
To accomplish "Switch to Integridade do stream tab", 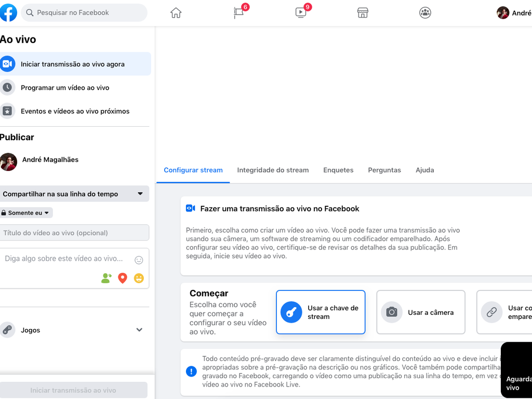I will point(273,170).
